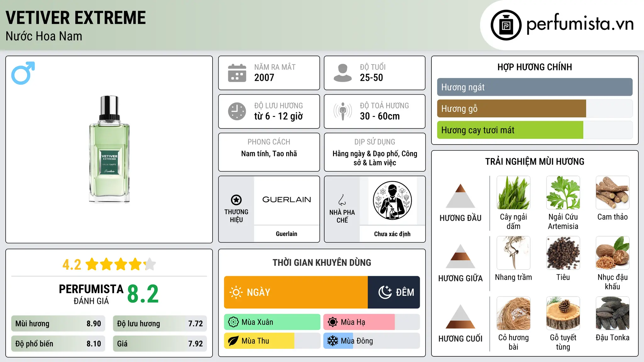Click the Cây ngải dấm tarragon thumbnail
Viewport: 644px width, 362px height.
coord(514,193)
